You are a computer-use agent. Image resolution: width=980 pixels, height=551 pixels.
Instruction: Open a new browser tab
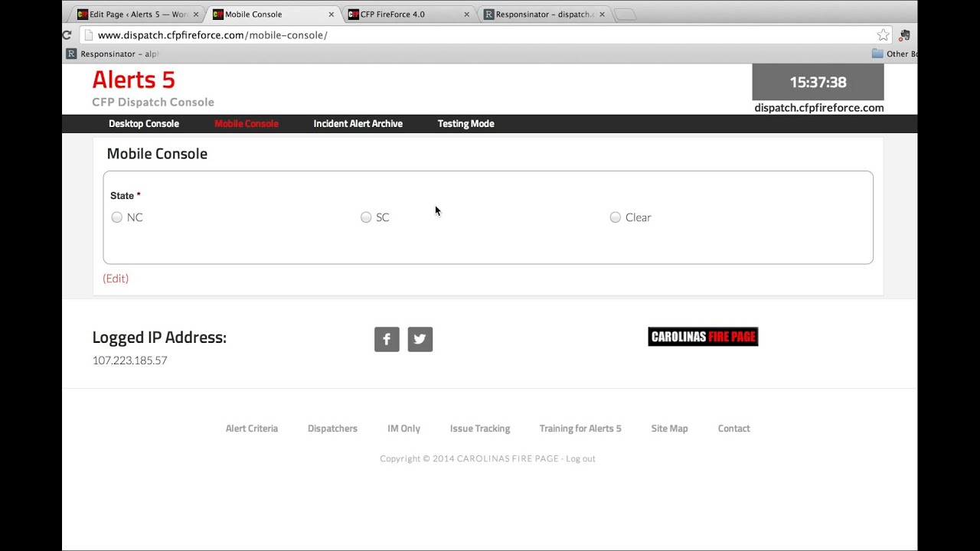coord(626,15)
